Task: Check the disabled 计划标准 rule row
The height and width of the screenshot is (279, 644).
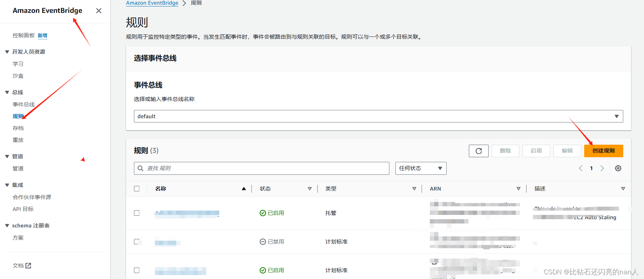Action: click(x=137, y=242)
